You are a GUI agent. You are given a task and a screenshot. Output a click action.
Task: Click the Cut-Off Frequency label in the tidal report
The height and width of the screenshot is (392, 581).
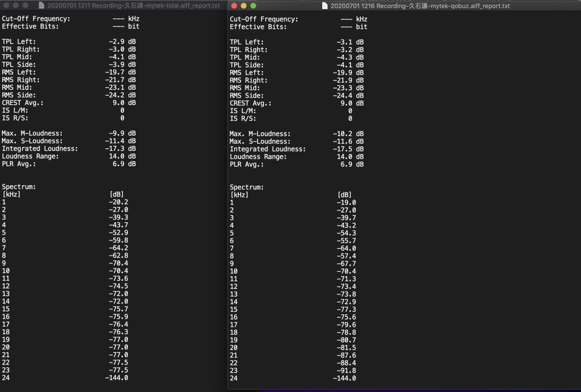click(x=36, y=19)
